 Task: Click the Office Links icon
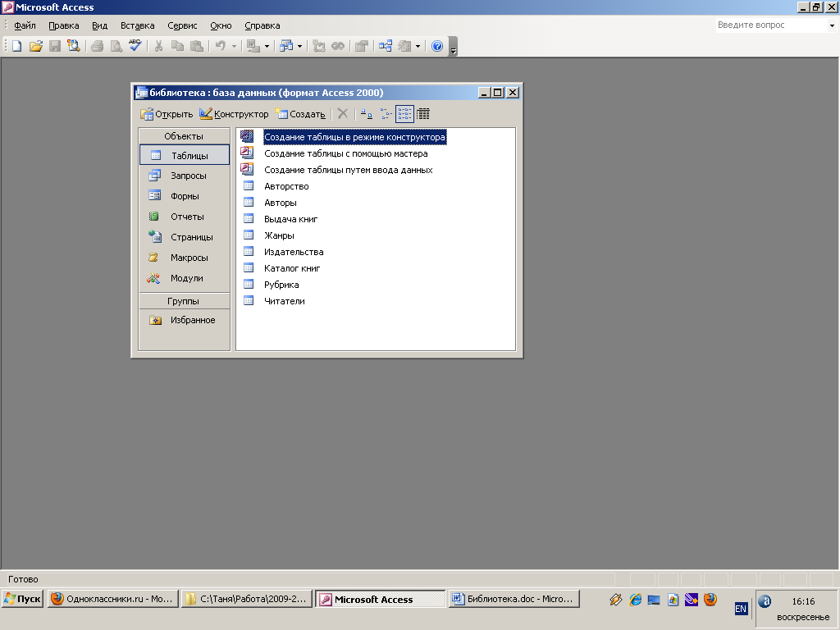click(x=253, y=46)
